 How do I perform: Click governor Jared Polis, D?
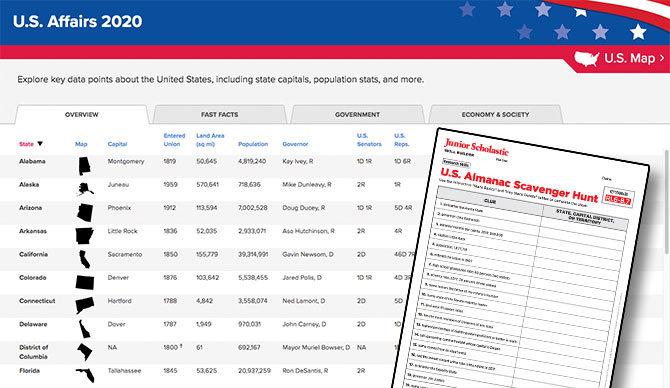302,278
